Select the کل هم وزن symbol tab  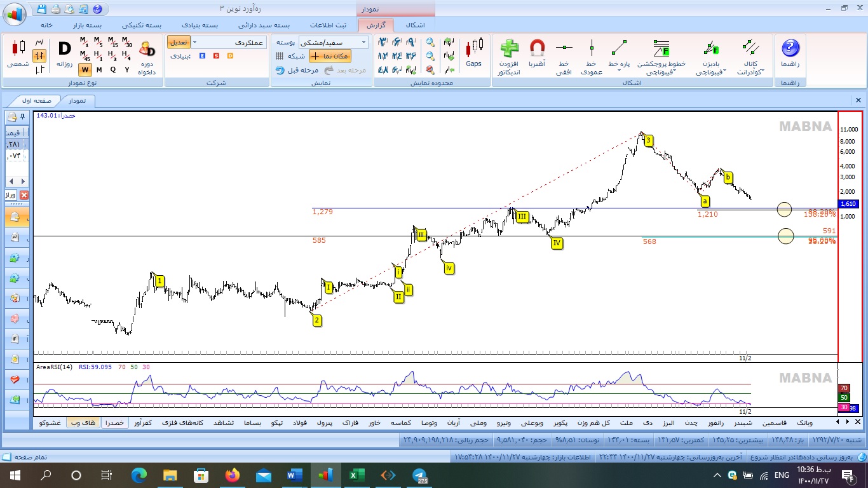593,423
